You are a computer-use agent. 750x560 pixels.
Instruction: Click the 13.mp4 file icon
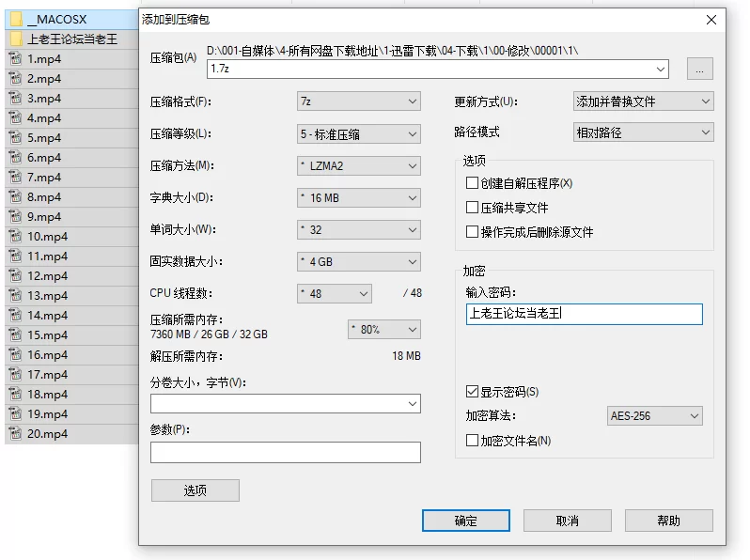[15, 296]
